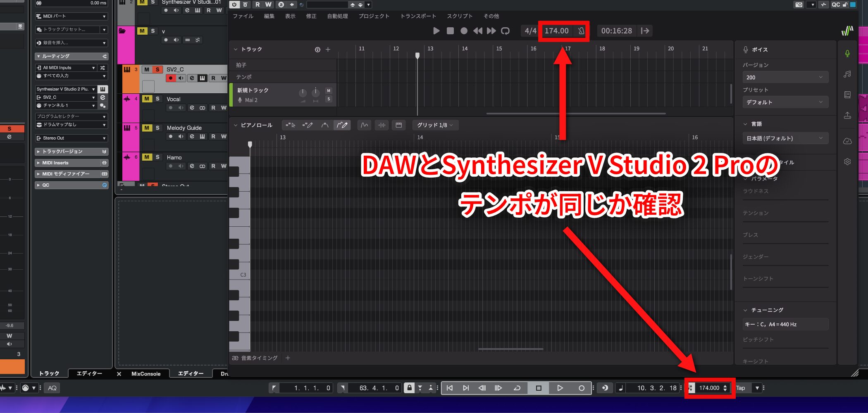The height and width of the screenshot is (413, 868).
Task: Unmute the Vocal track with M button
Action: [147, 99]
